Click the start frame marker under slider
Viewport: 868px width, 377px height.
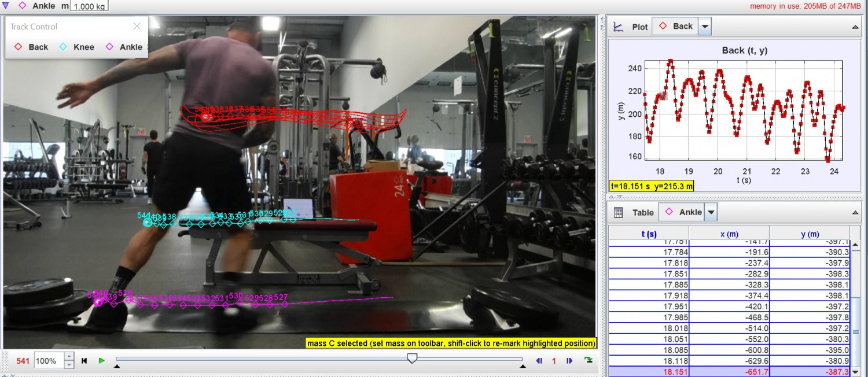pos(117,366)
